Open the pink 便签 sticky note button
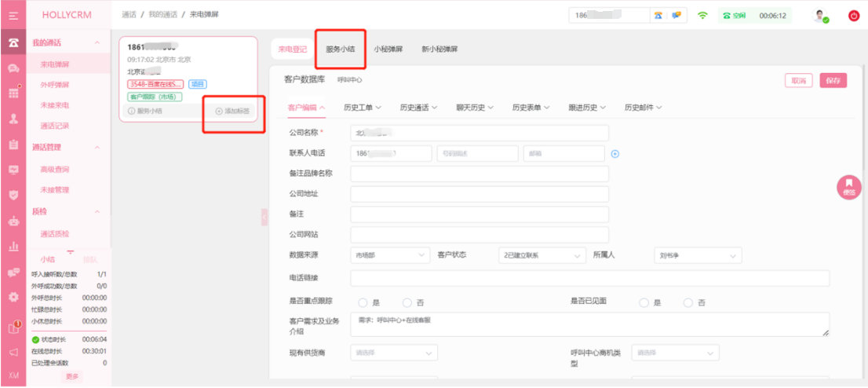The image size is (868, 388). click(849, 187)
